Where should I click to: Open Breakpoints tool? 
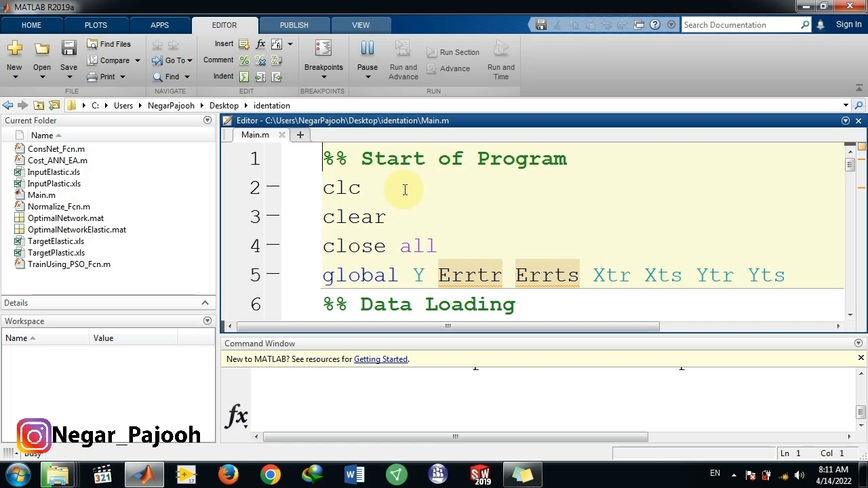(x=323, y=49)
